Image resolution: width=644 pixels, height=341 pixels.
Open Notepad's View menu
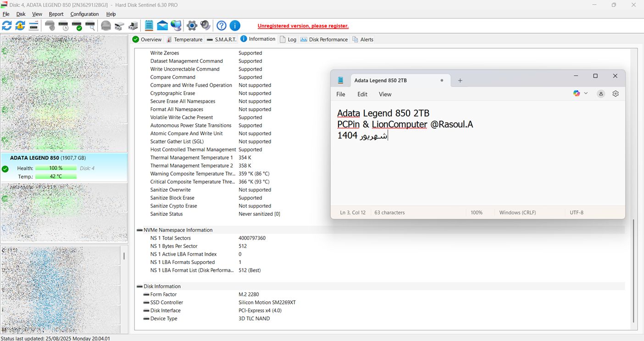click(385, 94)
